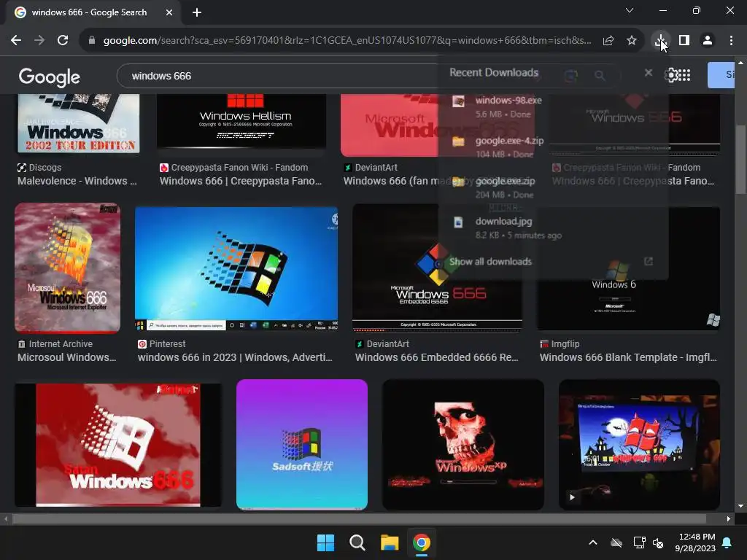The width and height of the screenshot is (747, 560).
Task: Bookmark this tab with the star icon
Action: [x=632, y=41]
